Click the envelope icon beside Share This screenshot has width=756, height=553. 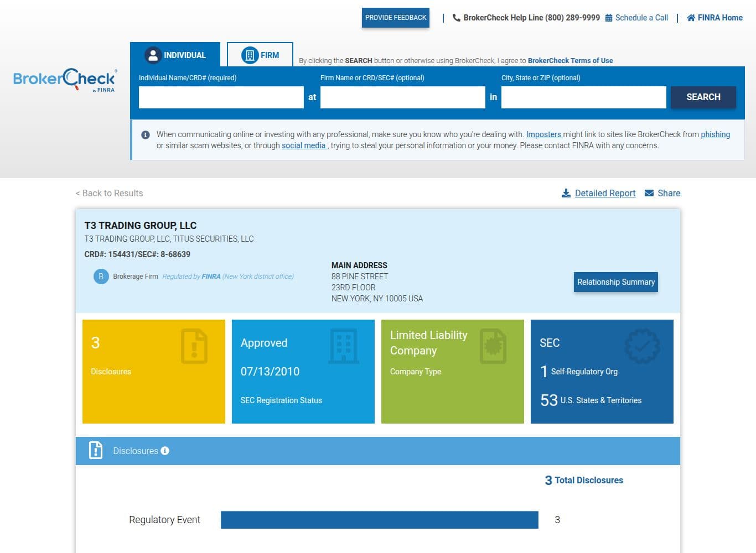(x=649, y=193)
